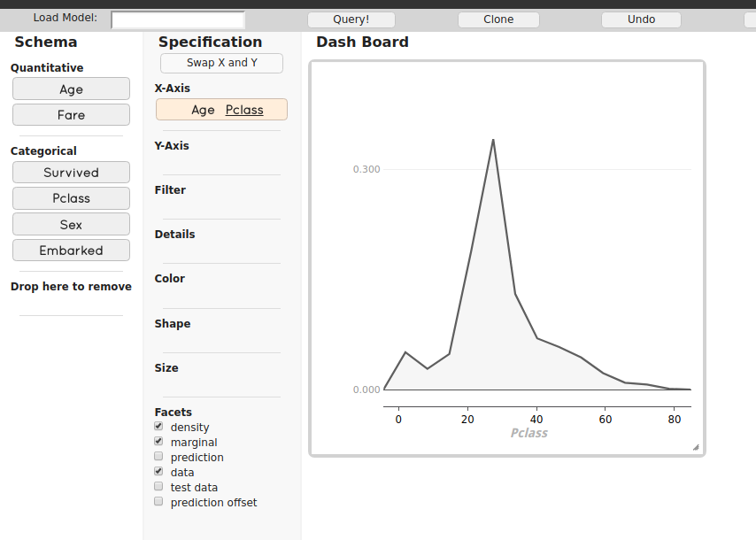Pick the Embarked categorical field
Screen dimensions: 756x540
pyautogui.click(x=71, y=251)
